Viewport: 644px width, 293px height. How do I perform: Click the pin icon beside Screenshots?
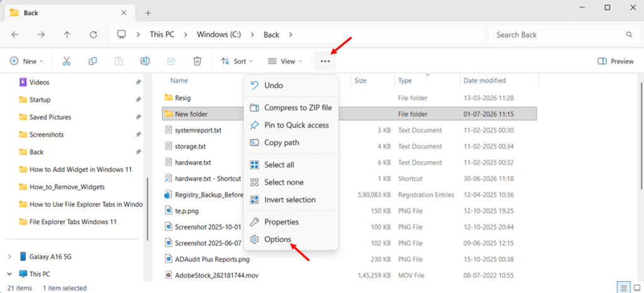click(x=138, y=135)
